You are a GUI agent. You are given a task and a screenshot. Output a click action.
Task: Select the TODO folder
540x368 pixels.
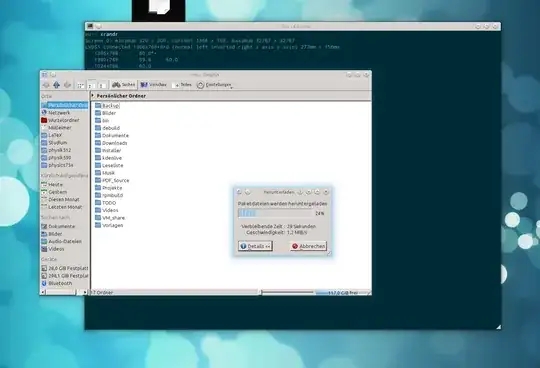tap(106, 203)
